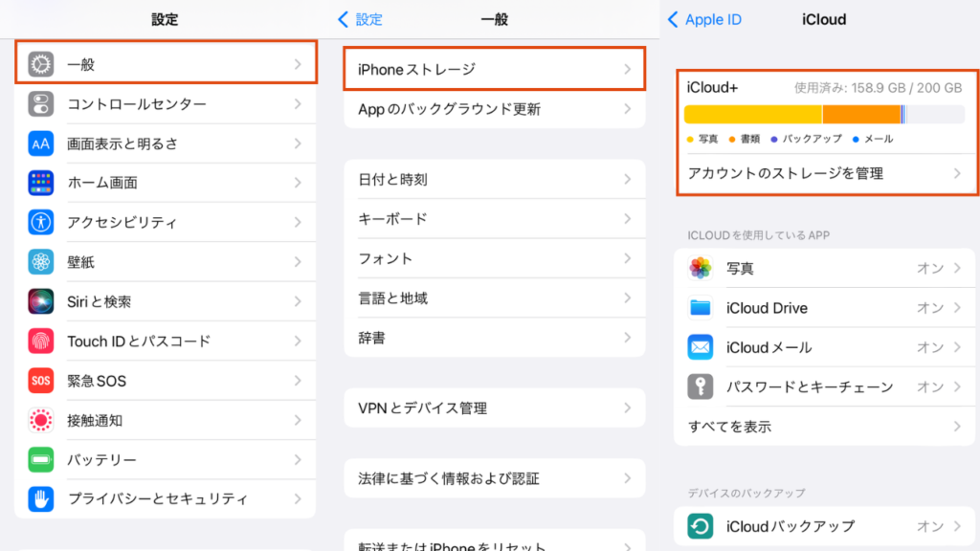Tap the 一般 gear icon
Screen dimensions: 980x551
40,64
